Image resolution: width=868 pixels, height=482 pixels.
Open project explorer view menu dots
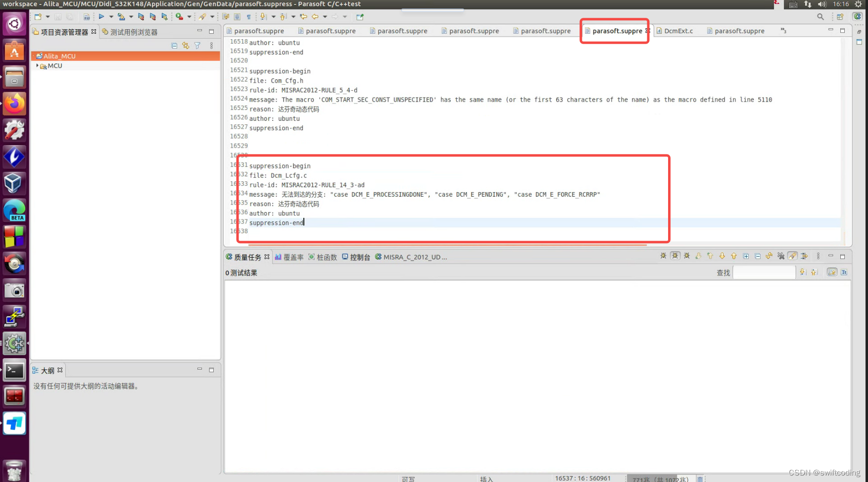tap(211, 46)
